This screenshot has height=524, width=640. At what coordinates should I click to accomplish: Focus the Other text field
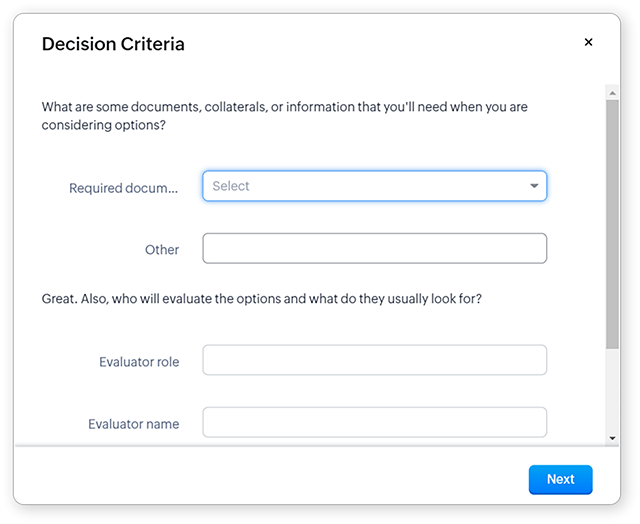point(374,248)
